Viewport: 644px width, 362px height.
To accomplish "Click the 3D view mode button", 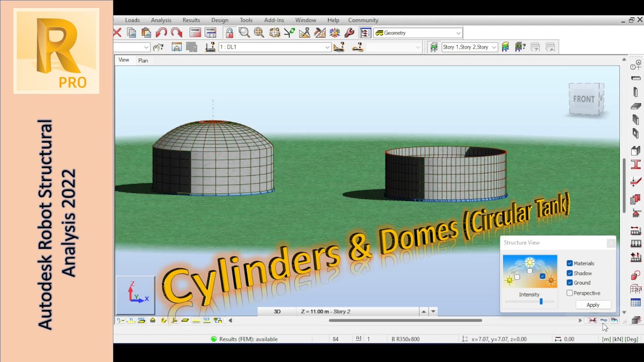I will (x=277, y=312).
